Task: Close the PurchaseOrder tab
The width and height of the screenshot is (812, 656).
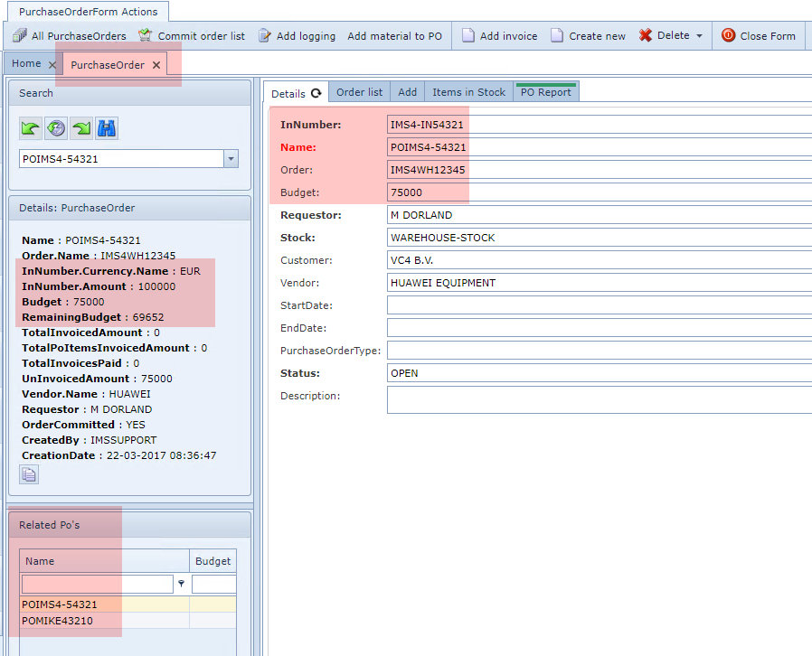Action: point(156,65)
